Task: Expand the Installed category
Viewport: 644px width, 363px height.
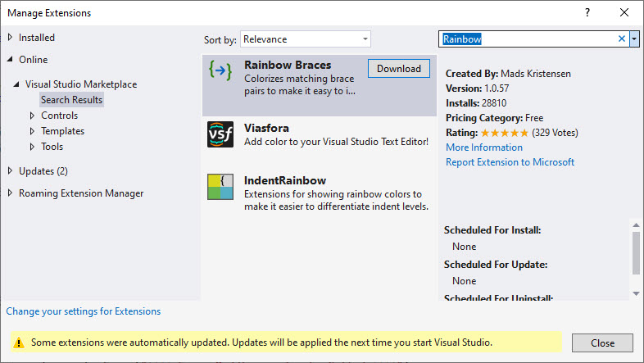Action: [x=11, y=38]
